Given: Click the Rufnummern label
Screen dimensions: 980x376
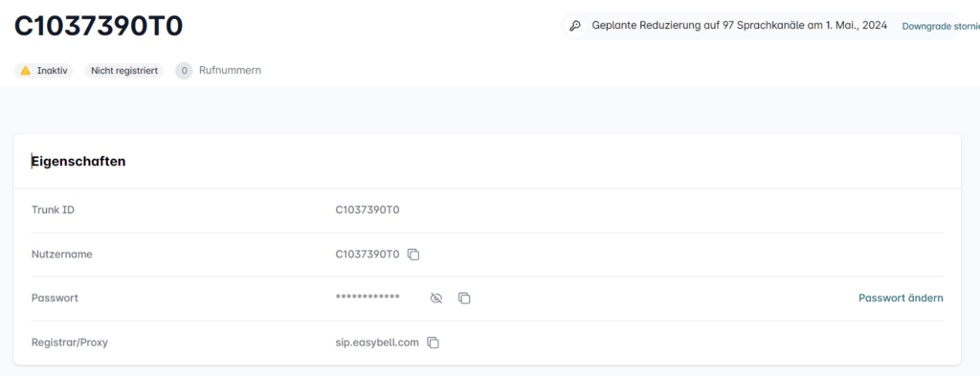Looking at the screenshot, I should [x=230, y=71].
